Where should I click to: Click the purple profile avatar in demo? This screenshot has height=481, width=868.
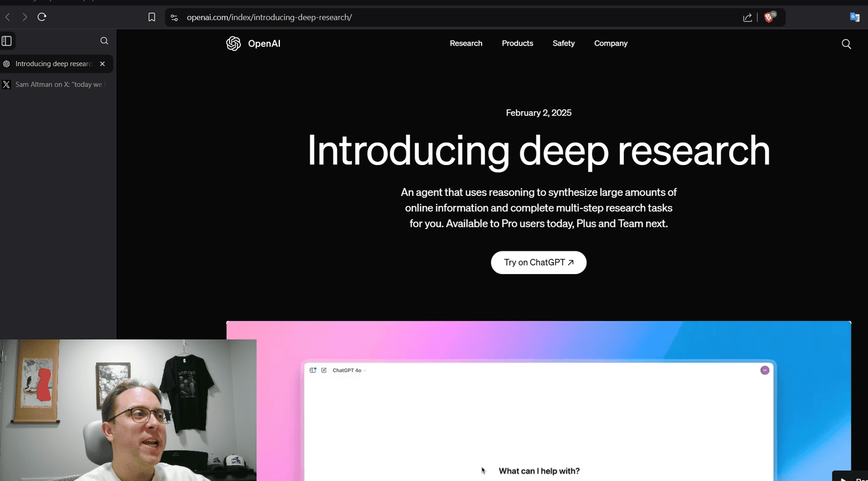tap(765, 370)
